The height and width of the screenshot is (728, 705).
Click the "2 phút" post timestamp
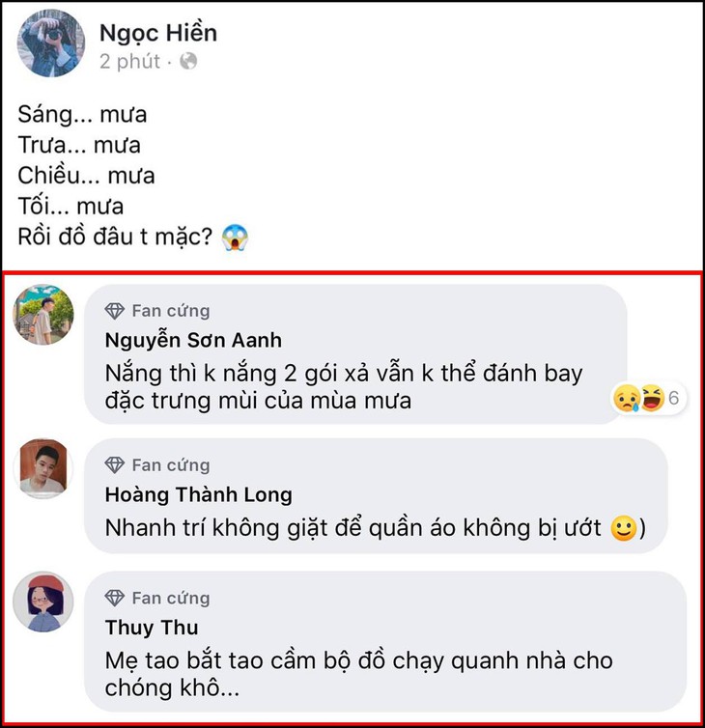pyautogui.click(x=130, y=62)
